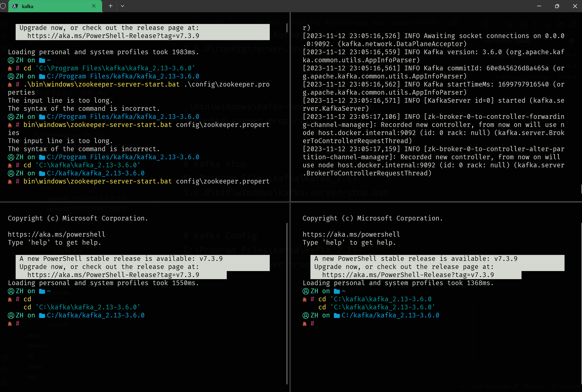The image size is (582, 392).
Task: Click the last flame prompt icon in the bottom-left pane
Action: [x=10, y=324]
